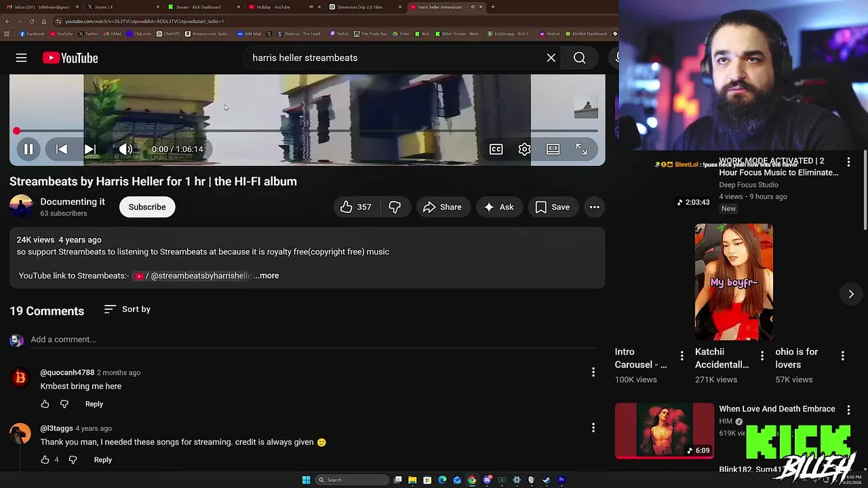Screen dimensions: 868x488
Task: Open options for Katchii Accidentall... short
Action: coord(762,356)
